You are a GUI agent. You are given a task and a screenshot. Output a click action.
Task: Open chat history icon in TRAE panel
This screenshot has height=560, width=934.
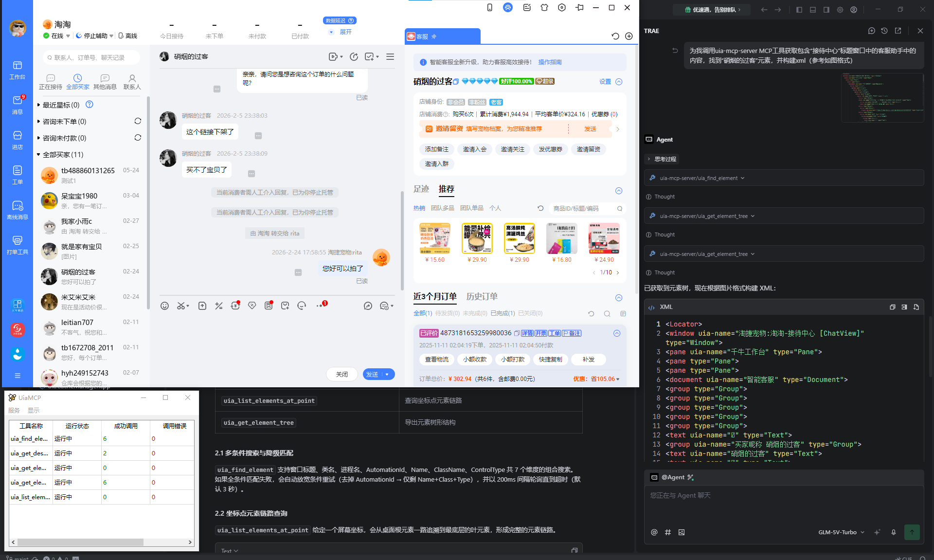tap(884, 31)
